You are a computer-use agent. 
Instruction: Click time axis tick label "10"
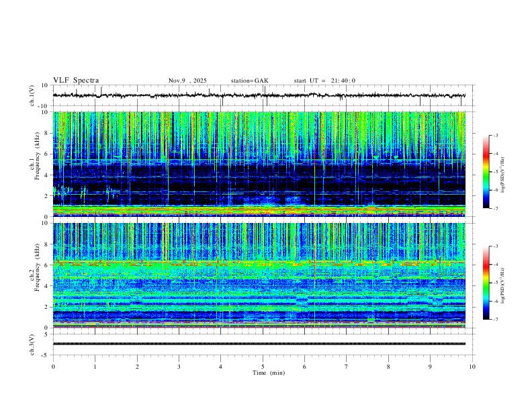click(x=472, y=367)
